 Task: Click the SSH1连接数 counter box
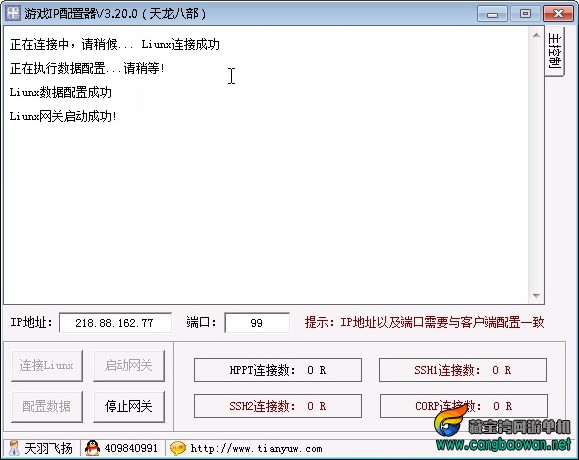coord(463,370)
